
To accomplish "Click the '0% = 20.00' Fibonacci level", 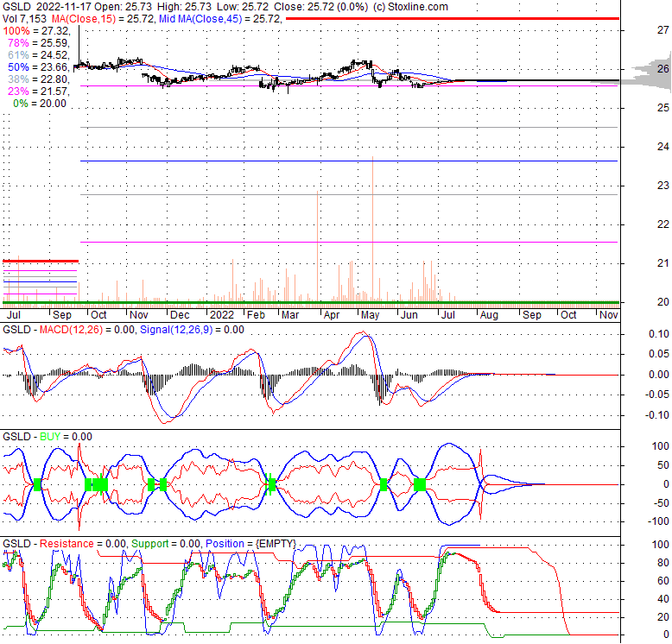I will click(40, 104).
